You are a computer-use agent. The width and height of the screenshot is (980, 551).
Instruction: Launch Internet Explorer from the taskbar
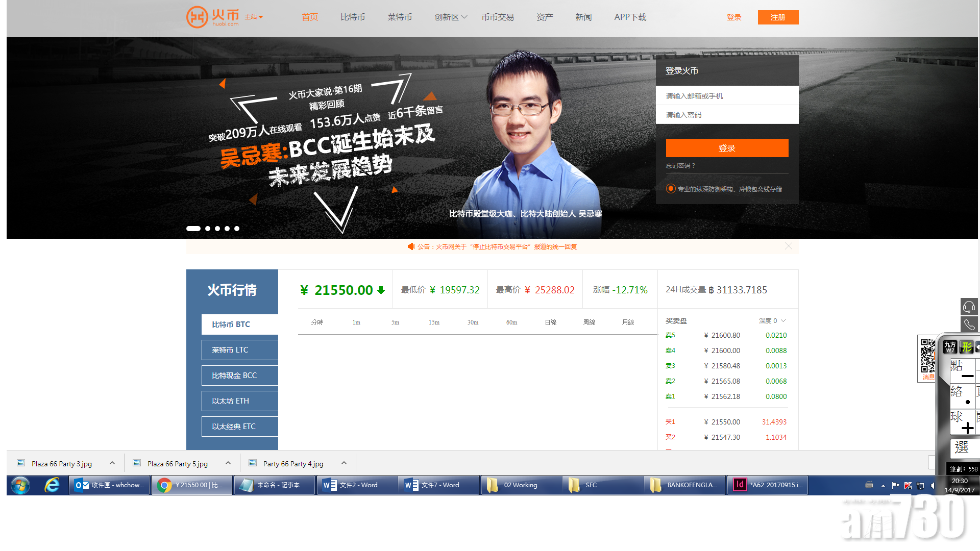pos(52,485)
